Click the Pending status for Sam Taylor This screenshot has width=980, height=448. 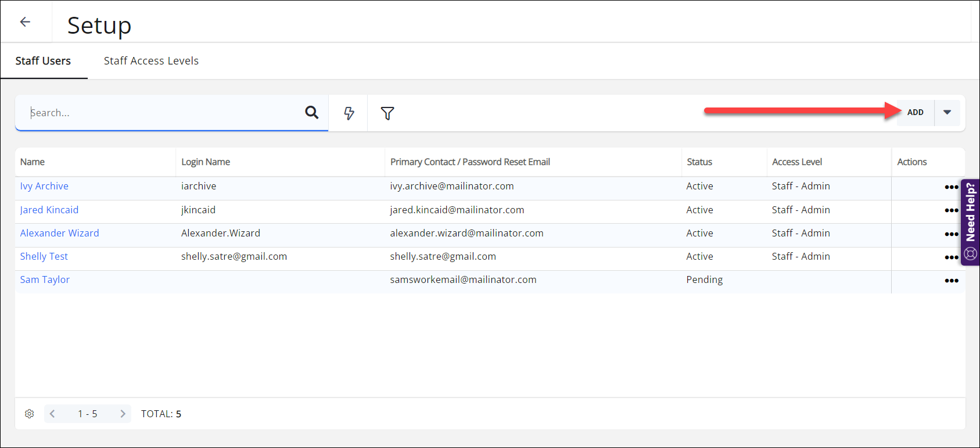(x=705, y=279)
